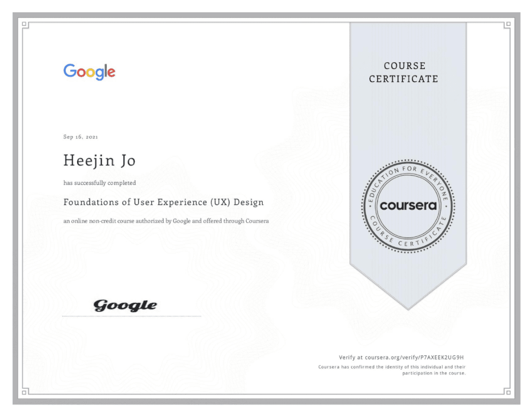Select the course title Foundations of User Experience
Image resolution: width=532 pixels, height=414 pixels.
click(163, 202)
